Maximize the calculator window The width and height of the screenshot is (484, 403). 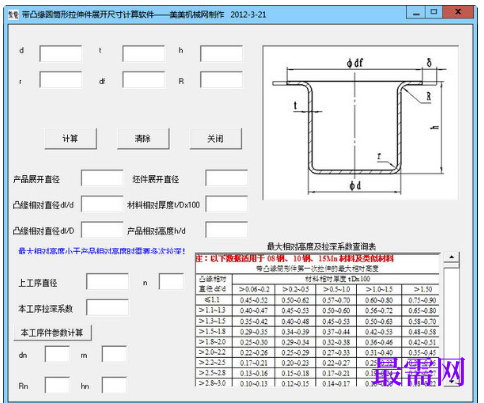433,12
